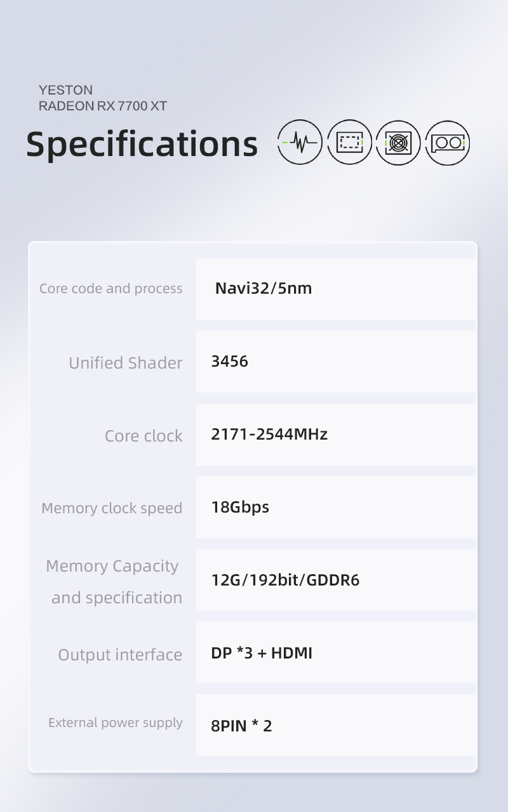Screen dimensions: 508x812
Task: Click the Output interface label
Action: coord(120,655)
